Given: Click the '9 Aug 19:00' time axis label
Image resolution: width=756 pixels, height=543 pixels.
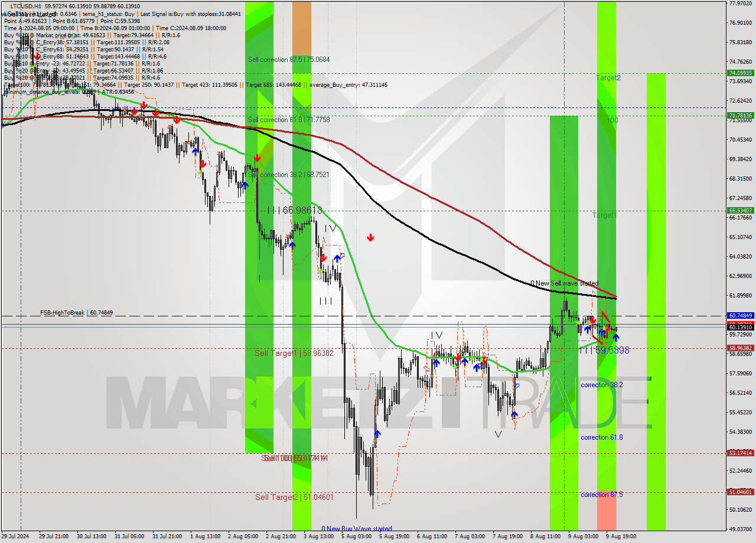Looking at the screenshot, I should tap(621, 537).
